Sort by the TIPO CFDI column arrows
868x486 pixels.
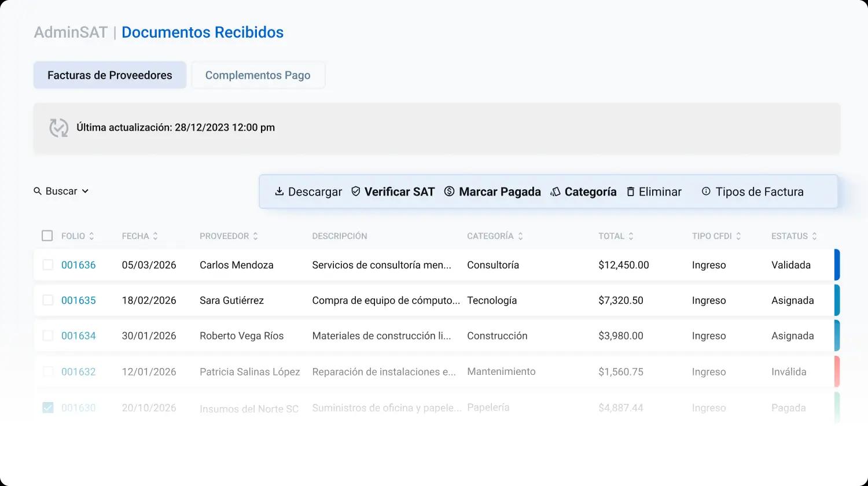(738, 236)
